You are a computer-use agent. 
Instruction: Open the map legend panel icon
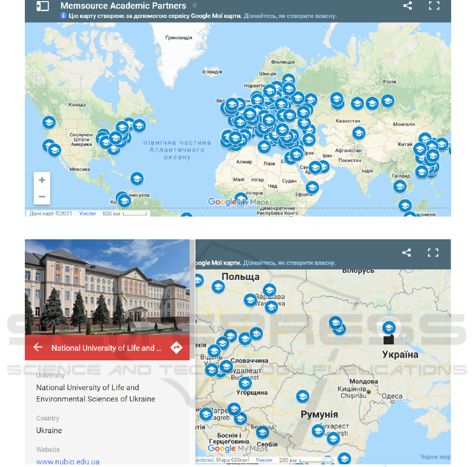(42, 6)
